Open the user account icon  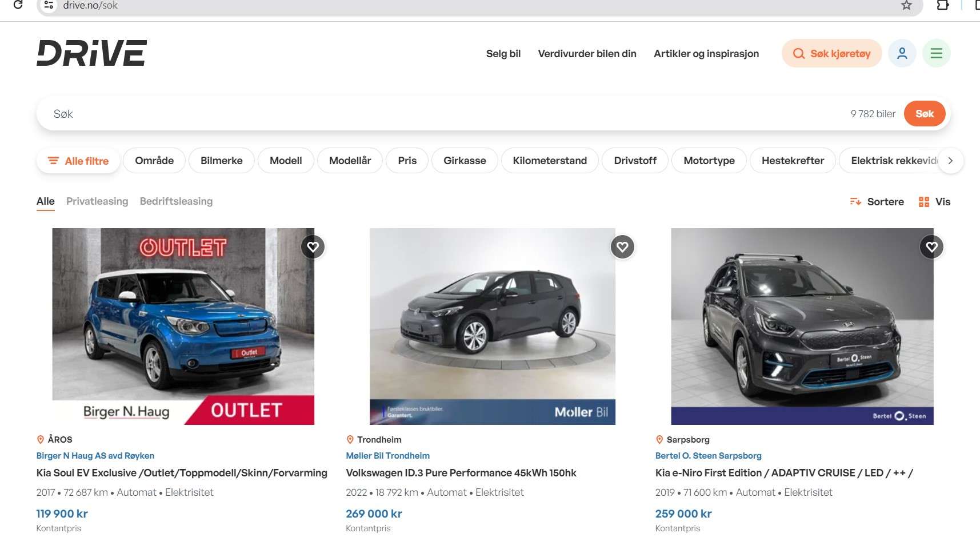point(902,53)
